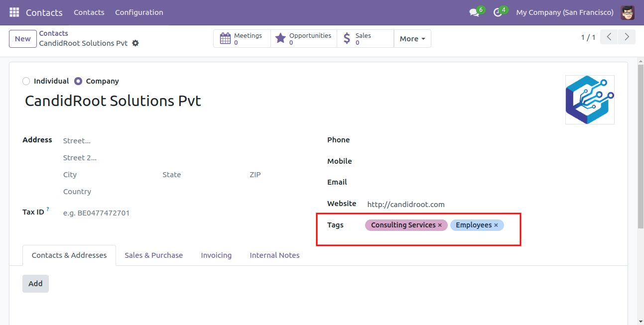This screenshot has height=325, width=644.
Task: Click the website http://candidroot.com field
Action: tap(491, 204)
